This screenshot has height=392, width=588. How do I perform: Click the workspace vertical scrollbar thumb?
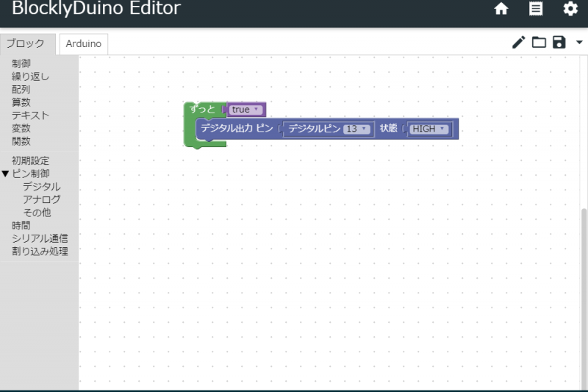(584, 298)
